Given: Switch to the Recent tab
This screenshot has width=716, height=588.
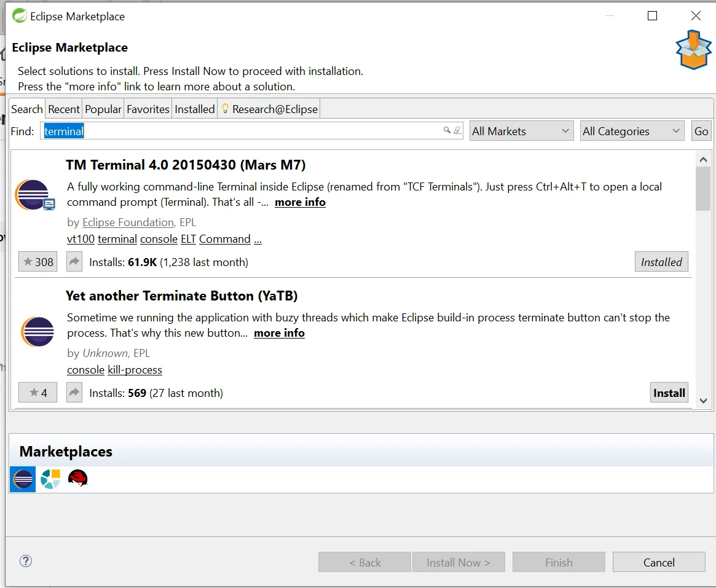Looking at the screenshot, I should [x=63, y=109].
